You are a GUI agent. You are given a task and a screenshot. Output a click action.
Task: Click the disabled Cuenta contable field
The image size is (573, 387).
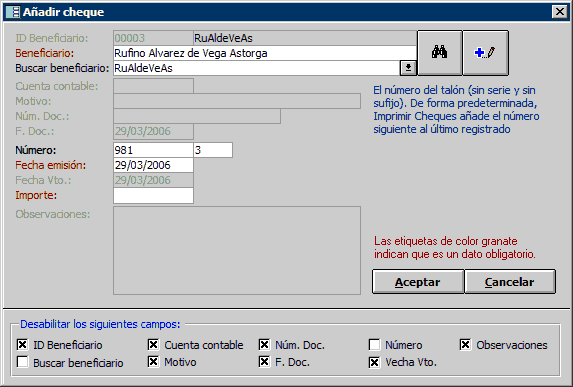tap(153, 86)
